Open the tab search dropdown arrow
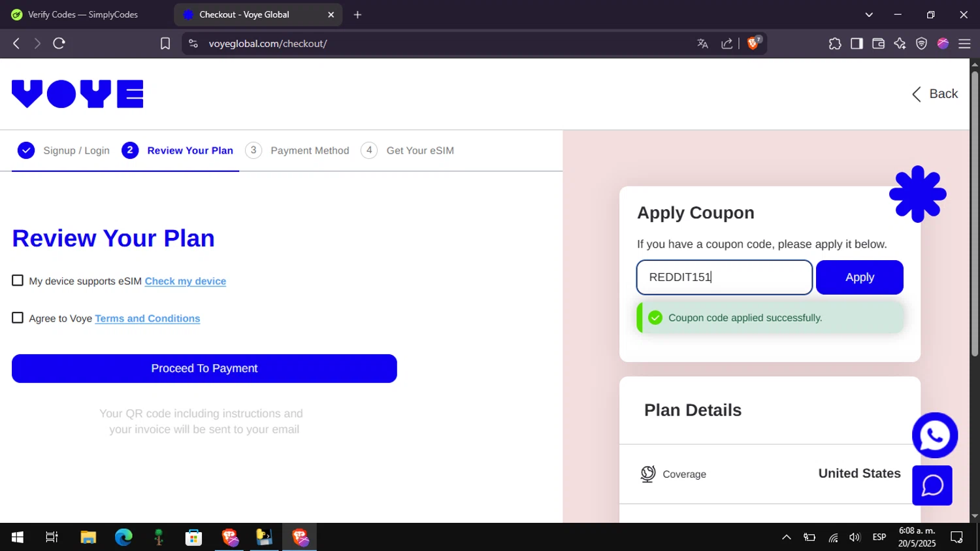The width and height of the screenshot is (980, 551). (x=869, y=14)
